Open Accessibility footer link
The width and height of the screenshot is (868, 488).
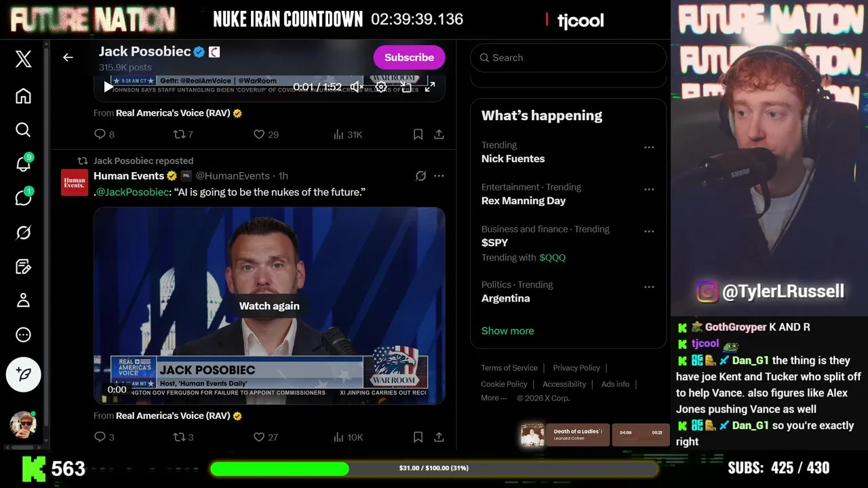point(564,384)
